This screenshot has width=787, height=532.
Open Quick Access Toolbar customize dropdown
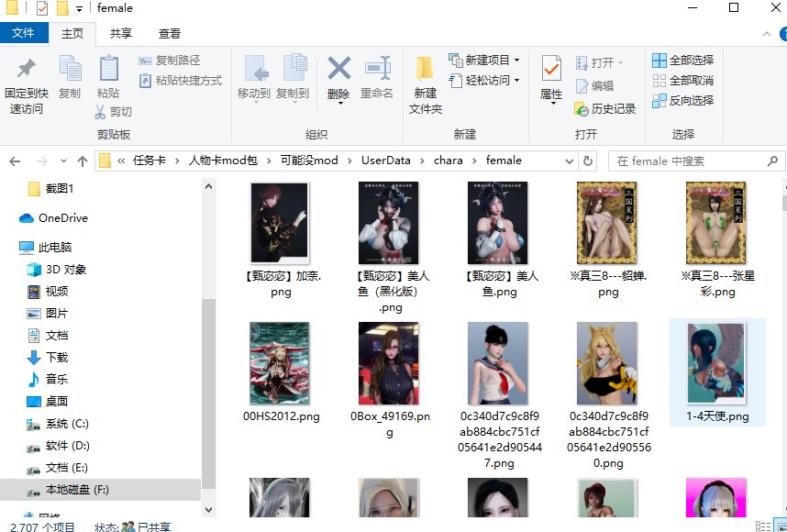(79, 8)
